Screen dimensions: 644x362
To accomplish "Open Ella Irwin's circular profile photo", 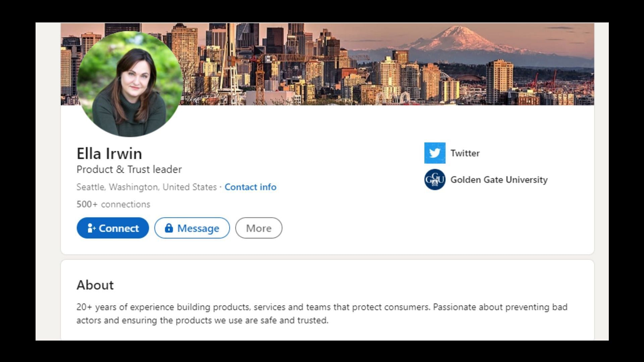I will [129, 84].
